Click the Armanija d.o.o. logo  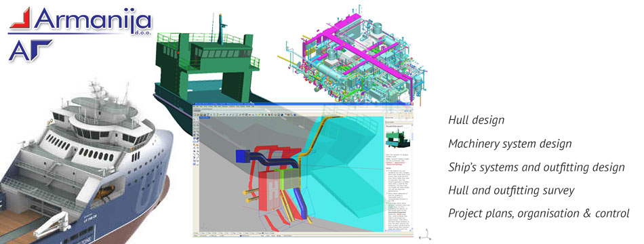[x=80, y=20]
